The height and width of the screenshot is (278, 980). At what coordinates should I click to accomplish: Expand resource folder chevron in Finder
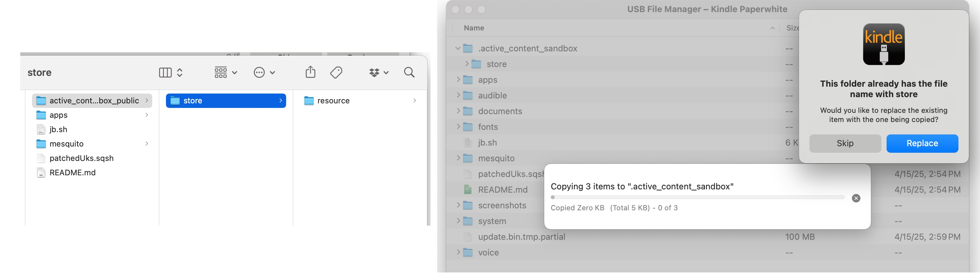pos(414,100)
